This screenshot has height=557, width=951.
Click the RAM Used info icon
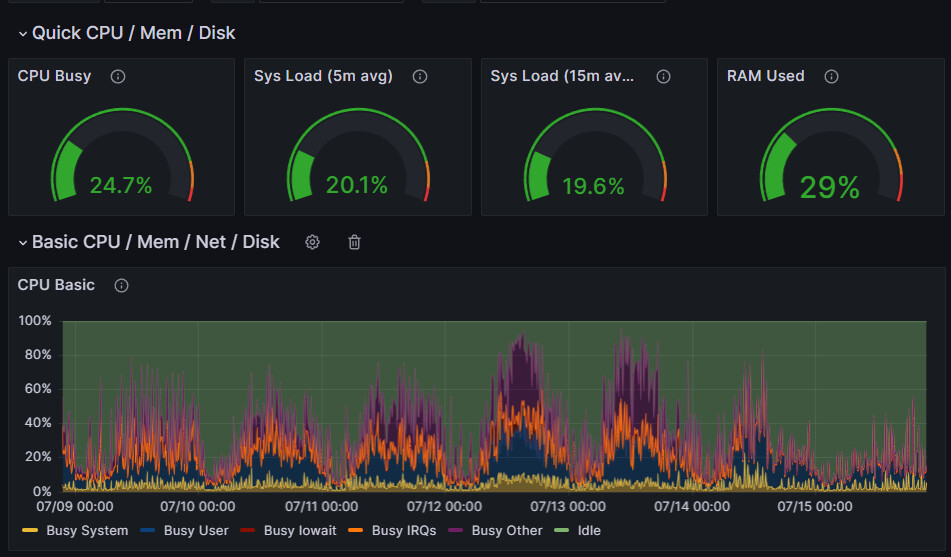[x=832, y=76]
